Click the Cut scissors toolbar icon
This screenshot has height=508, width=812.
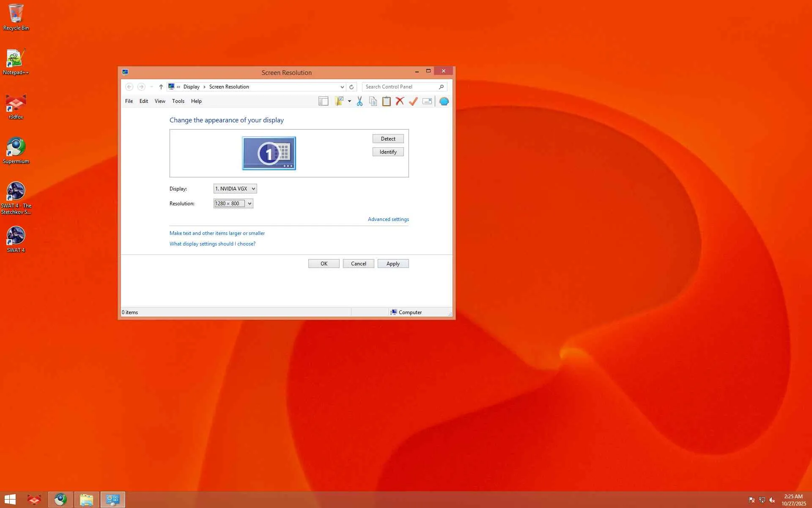click(359, 101)
